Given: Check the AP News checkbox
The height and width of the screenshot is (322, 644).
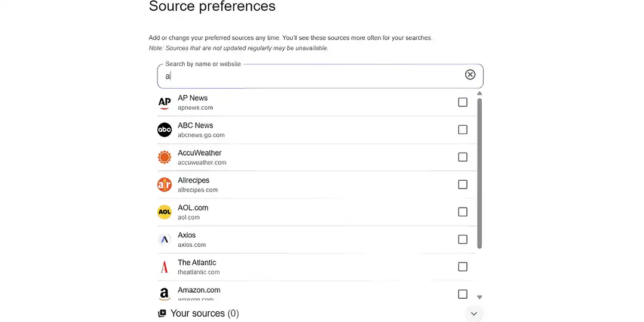Looking at the screenshot, I should click(x=463, y=103).
